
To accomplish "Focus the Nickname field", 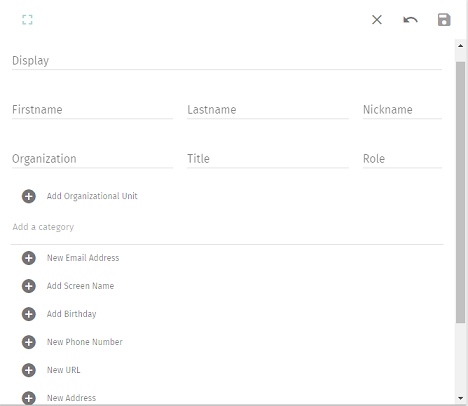I will point(402,110).
